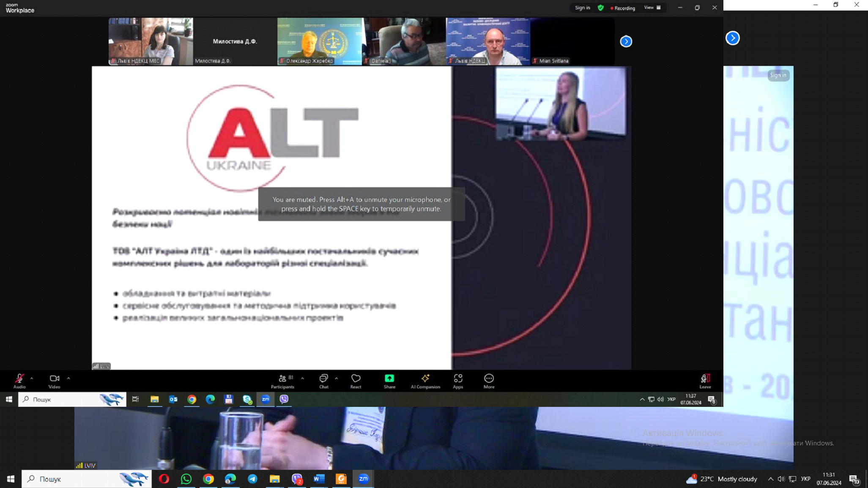
Task: Select the Mian Svitlana participant tile
Action: coord(572,41)
